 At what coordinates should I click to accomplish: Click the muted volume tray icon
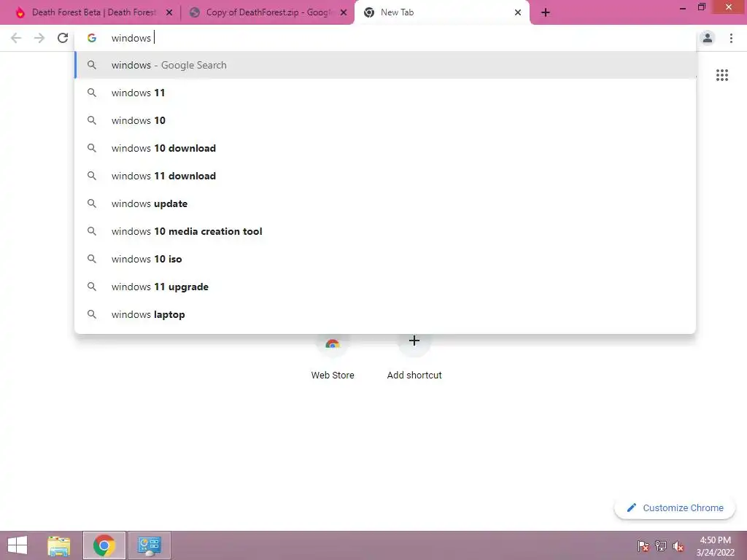point(678,545)
